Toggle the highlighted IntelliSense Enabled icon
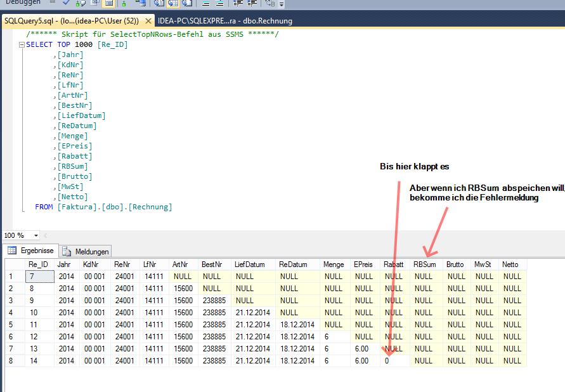 pyautogui.click(x=108, y=3)
